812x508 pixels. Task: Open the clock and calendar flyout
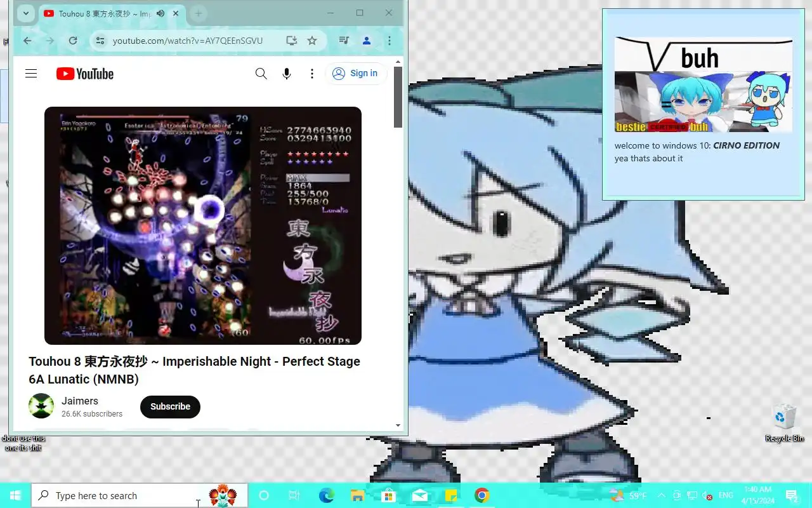[757, 495]
